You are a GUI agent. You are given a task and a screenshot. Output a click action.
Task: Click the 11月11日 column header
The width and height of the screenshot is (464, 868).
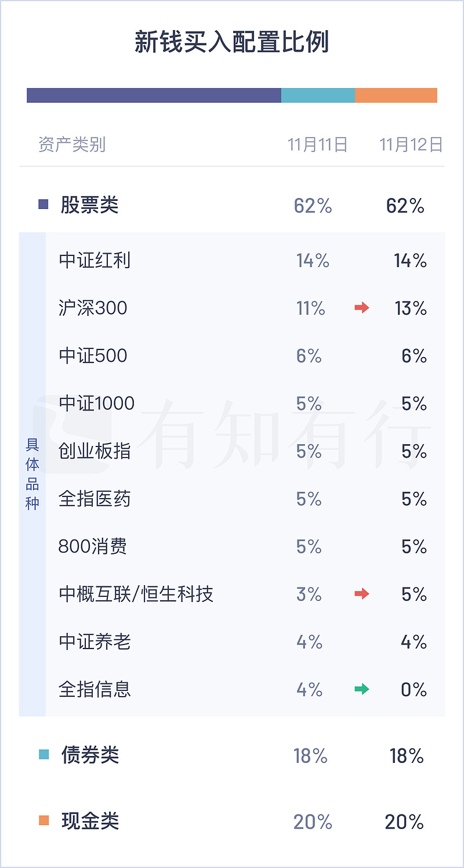(x=317, y=145)
